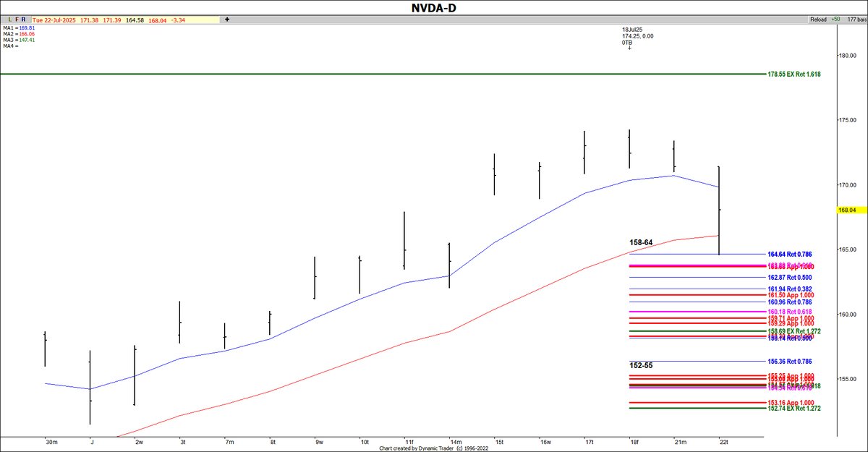Select the 156.36 Ret 0.786 level label
Image resolution: width=868 pixels, height=452 pixels.
click(789, 361)
